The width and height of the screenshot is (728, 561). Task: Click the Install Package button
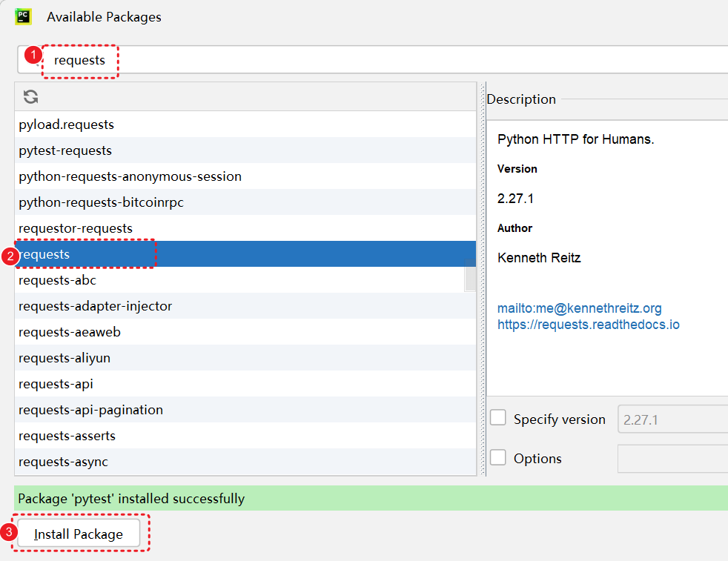click(x=79, y=534)
